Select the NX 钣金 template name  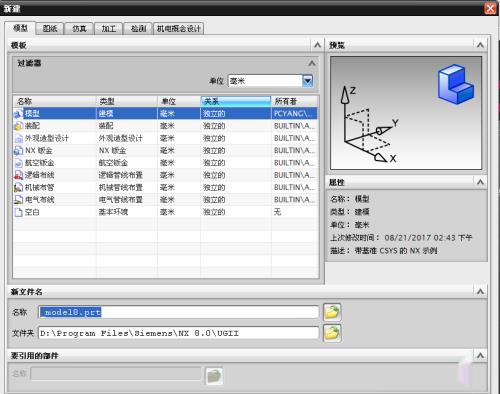[39, 151]
